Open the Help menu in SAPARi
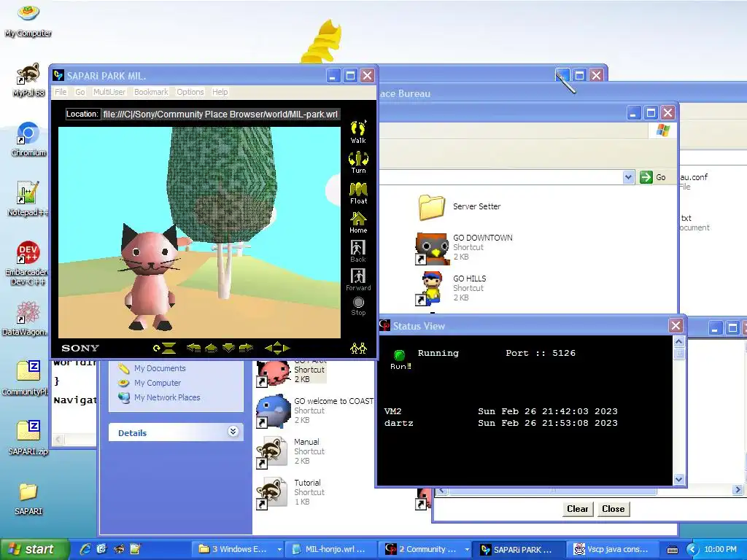 click(x=220, y=92)
